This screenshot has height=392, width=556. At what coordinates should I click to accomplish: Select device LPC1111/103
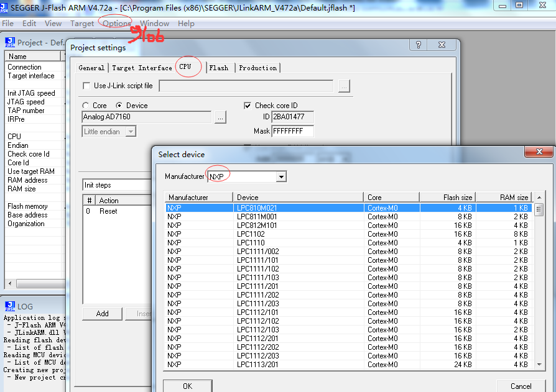coord(348,278)
